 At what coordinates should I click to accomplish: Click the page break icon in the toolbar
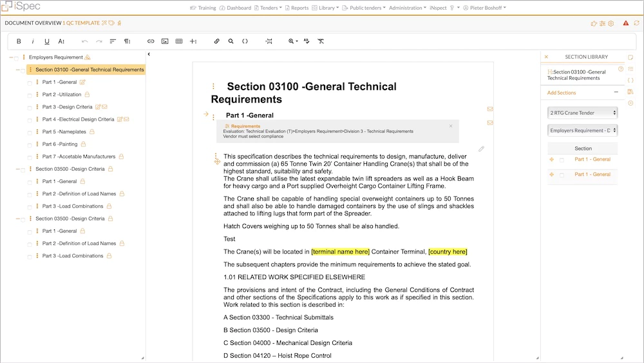click(269, 41)
